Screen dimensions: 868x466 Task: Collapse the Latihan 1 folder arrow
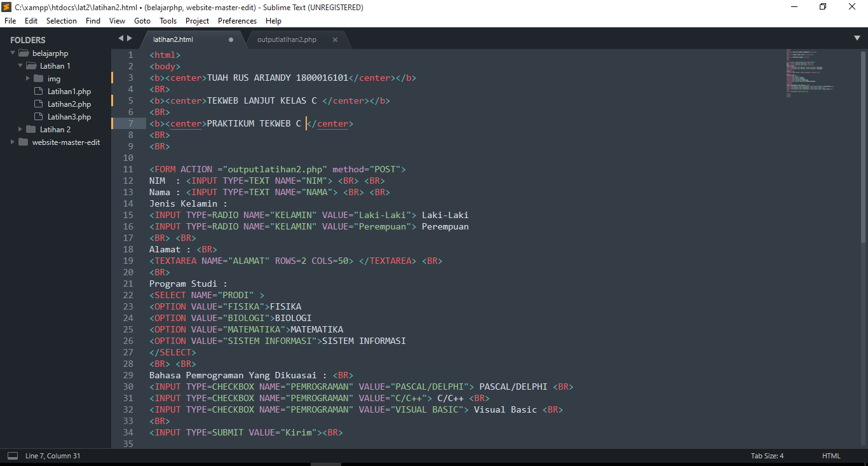coord(20,66)
